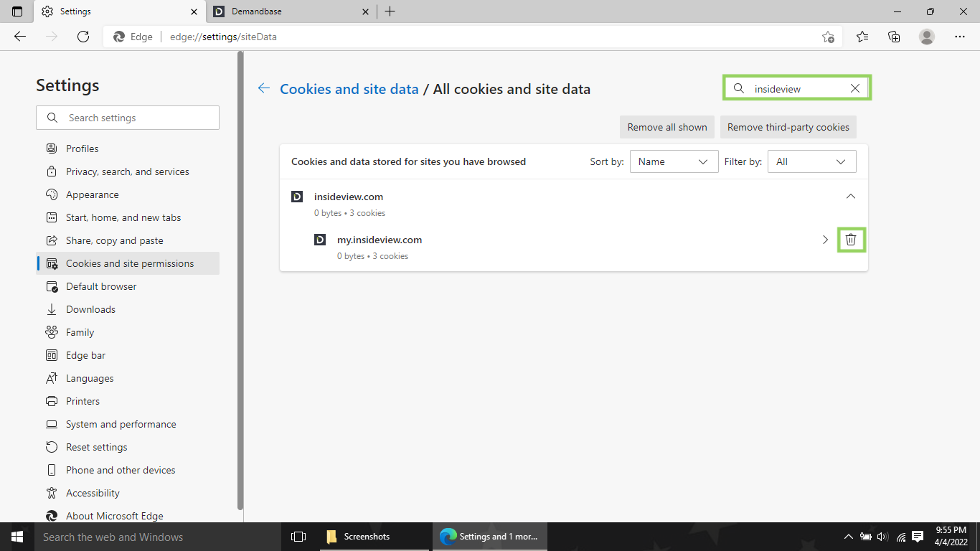Image resolution: width=980 pixels, height=551 pixels.
Task: Click the volume speaker icon
Action: coord(883,537)
